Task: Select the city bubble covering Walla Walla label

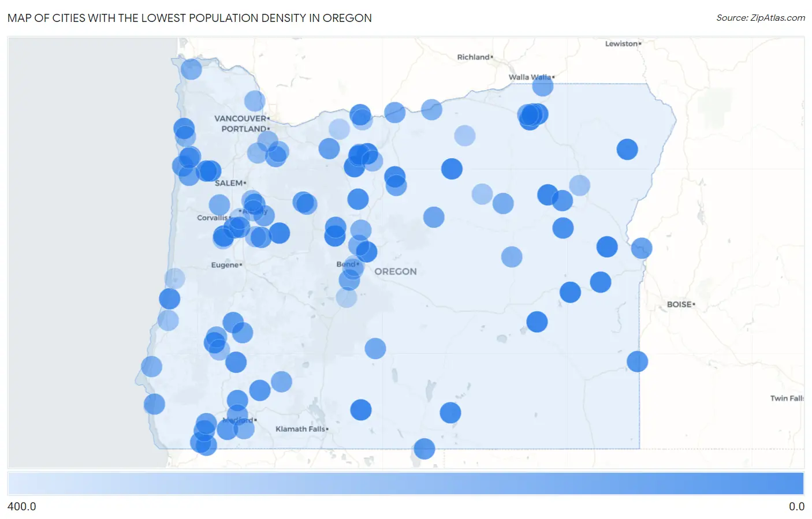Action: coord(543,86)
